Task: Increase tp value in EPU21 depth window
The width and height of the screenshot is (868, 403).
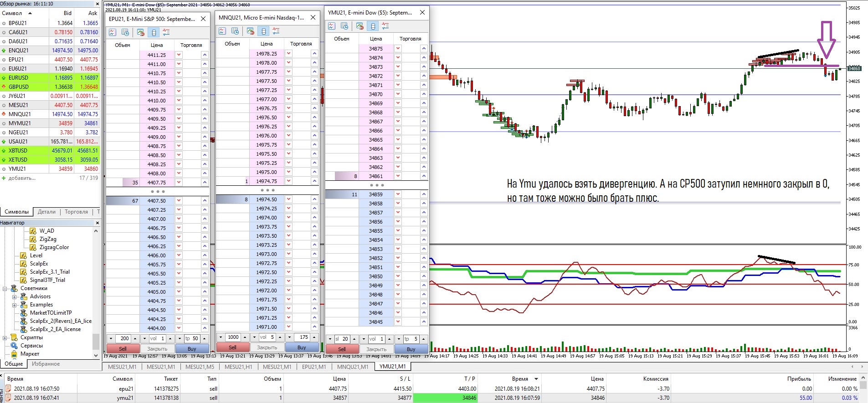Action: click(x=204, y=338)
